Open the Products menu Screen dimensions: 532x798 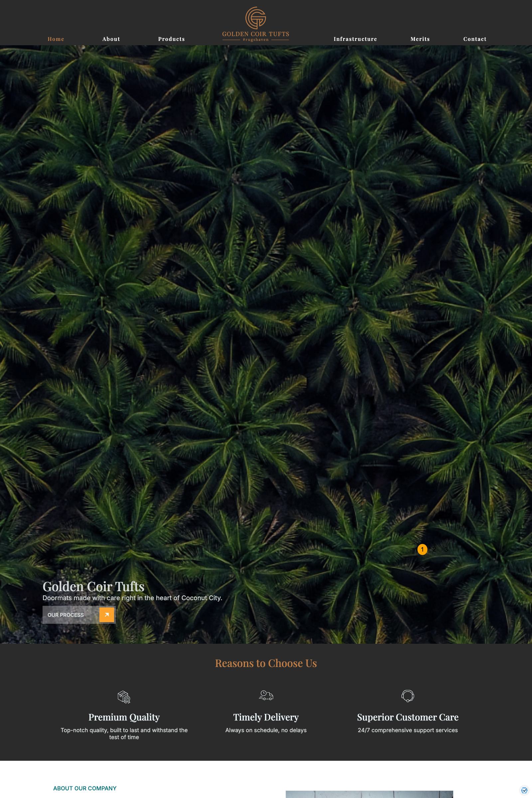[x=171, y=39]
